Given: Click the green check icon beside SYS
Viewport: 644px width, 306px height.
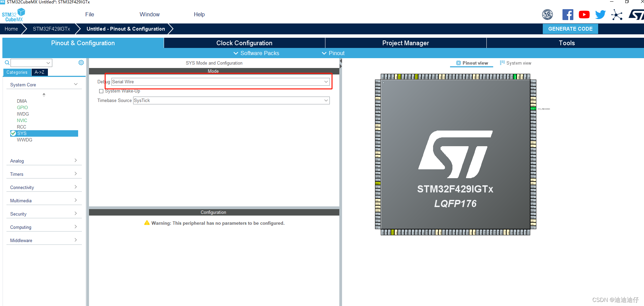Looking at the screenshot, I should click(13, 133).
